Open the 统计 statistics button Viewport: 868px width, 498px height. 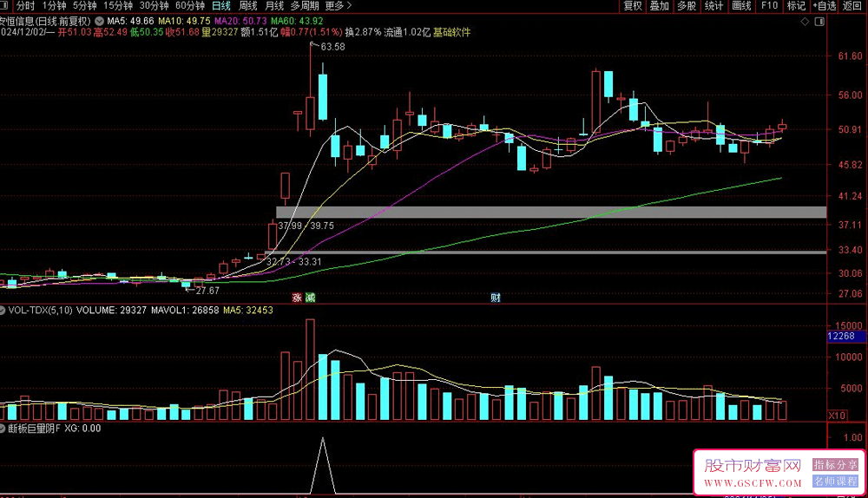coord(713,5)
